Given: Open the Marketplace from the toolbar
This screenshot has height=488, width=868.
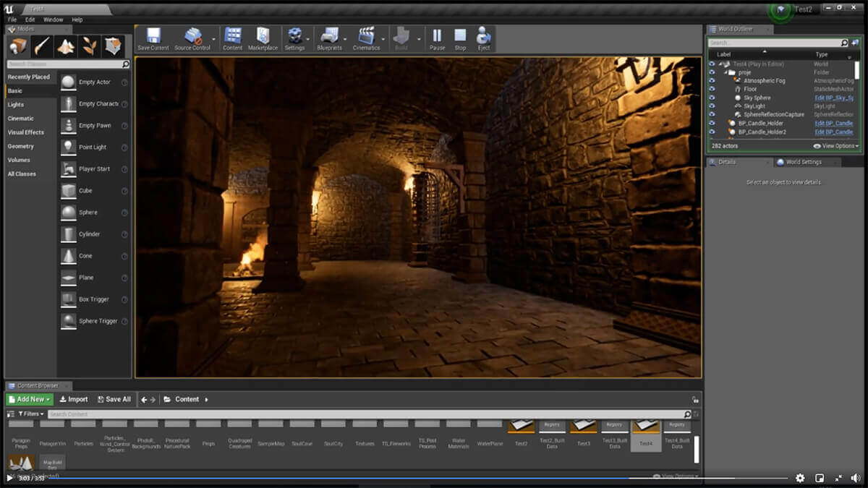Looking at the screenshot, I should tap(263, 38).
